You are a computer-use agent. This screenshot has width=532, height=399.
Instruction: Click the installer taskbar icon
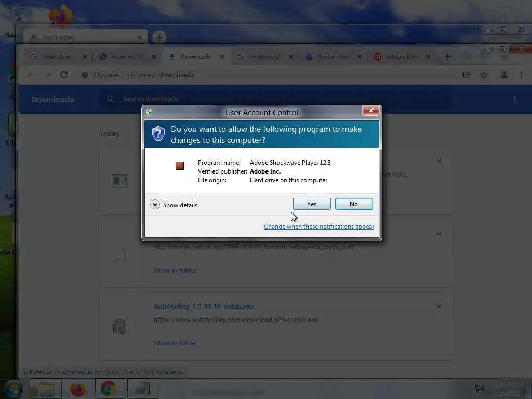tap(142, 389)
